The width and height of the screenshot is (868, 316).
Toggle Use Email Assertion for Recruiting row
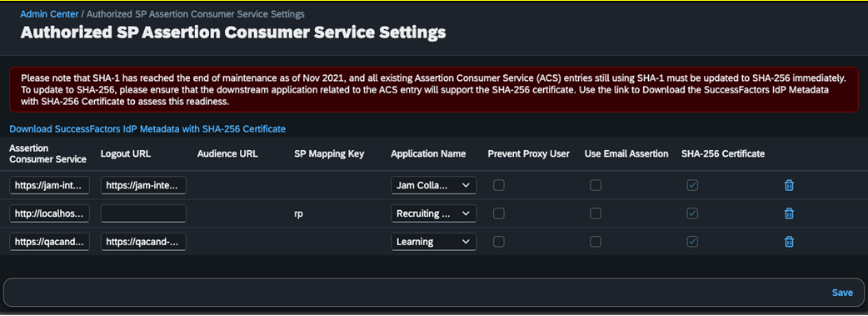coord(596,213)
